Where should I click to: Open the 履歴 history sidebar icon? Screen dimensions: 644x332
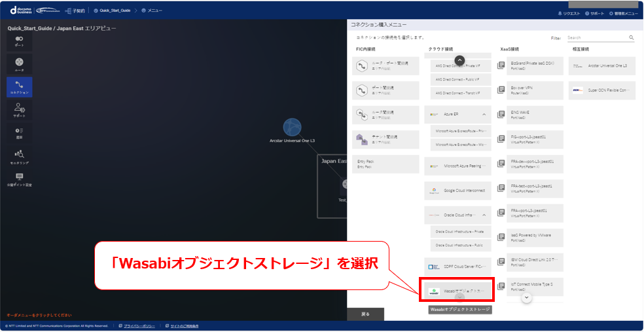[19, 133]
